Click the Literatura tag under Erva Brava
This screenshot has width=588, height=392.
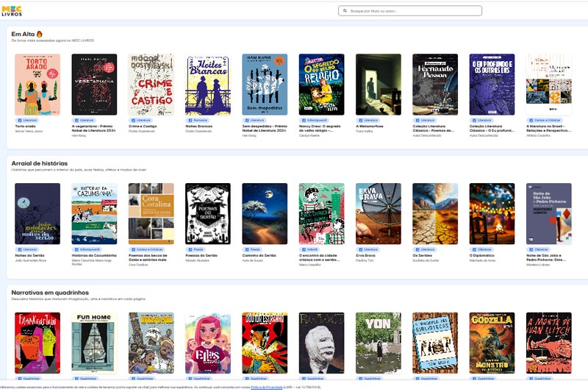(x=368, y=249)
